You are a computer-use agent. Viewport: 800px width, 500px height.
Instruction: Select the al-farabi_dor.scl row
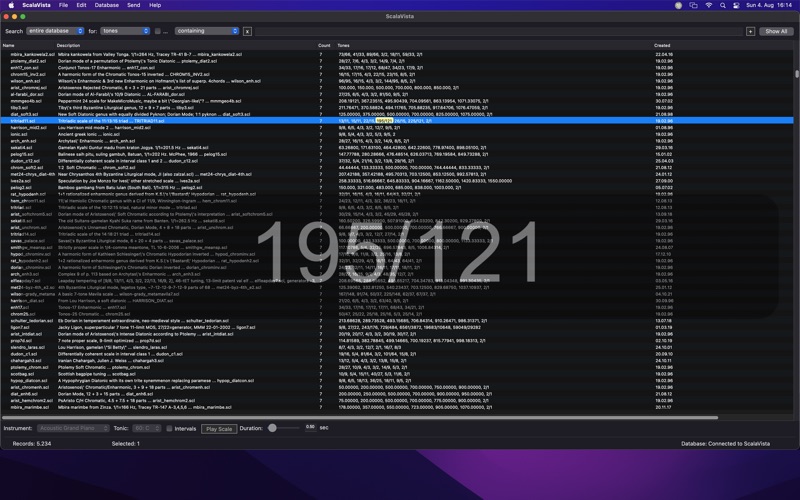pyautogui.click(x=397, y=94)
